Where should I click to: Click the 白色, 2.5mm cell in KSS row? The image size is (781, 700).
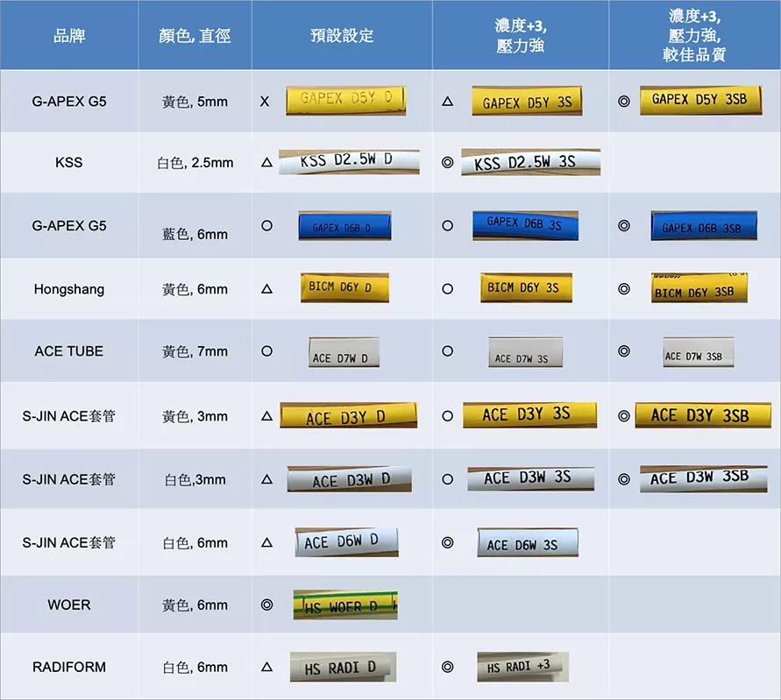tap(195, 163)
